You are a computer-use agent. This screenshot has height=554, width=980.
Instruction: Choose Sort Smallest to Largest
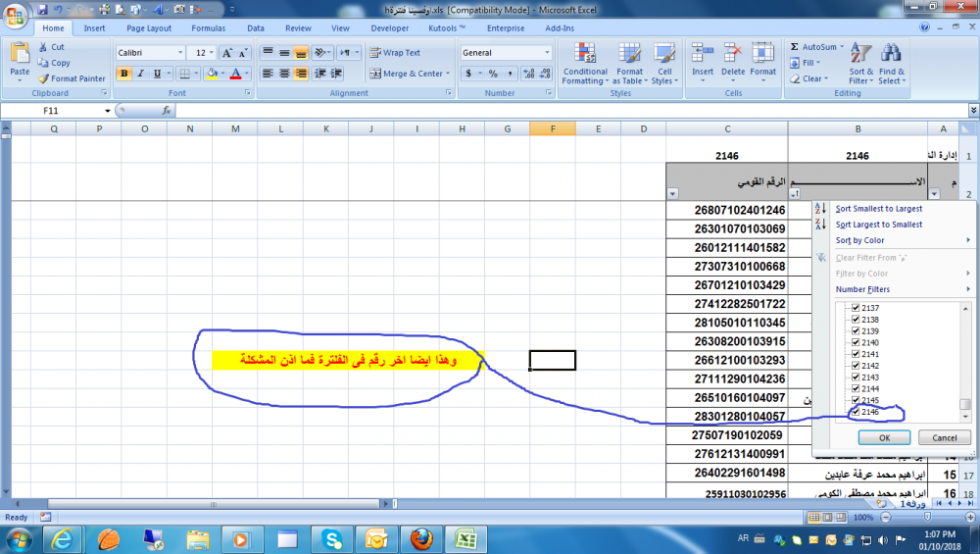pos(878,209)
